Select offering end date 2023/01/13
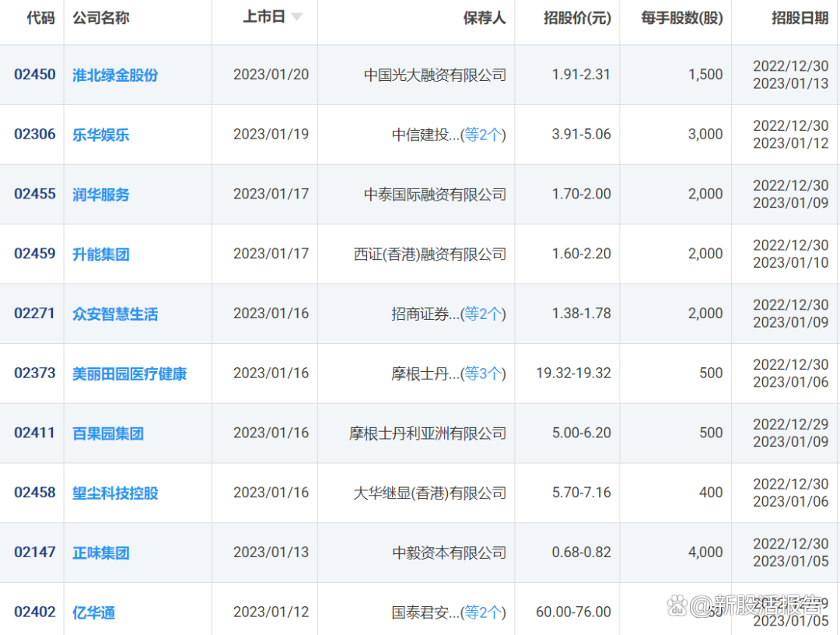This screenshot has height=635, width=840. pyautogui.click(x=791, y=83)
